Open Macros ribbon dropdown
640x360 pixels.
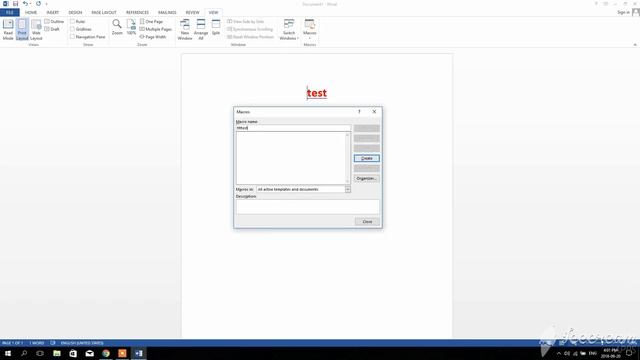pos(310,30)
